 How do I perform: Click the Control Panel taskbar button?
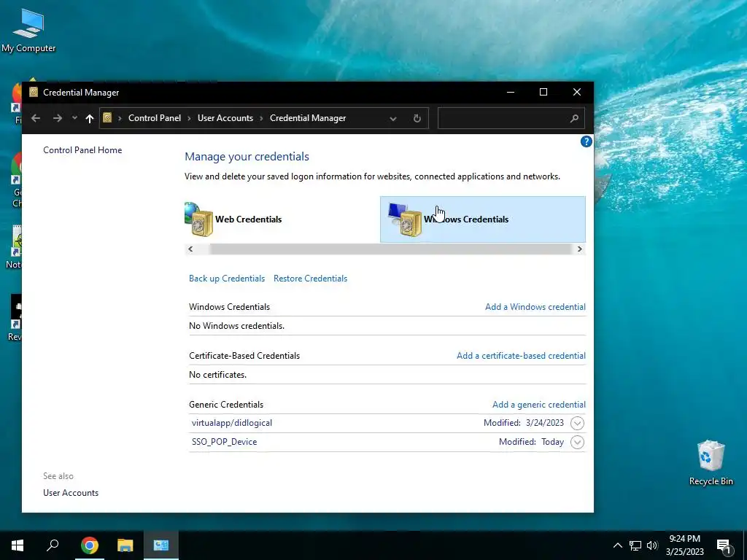point(161,545)
